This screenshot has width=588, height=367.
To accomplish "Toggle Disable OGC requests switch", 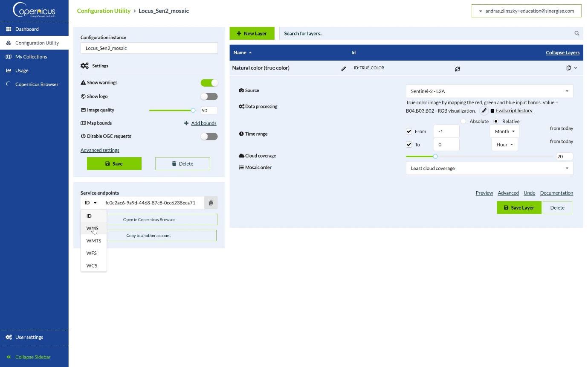I will coord(209,137).
